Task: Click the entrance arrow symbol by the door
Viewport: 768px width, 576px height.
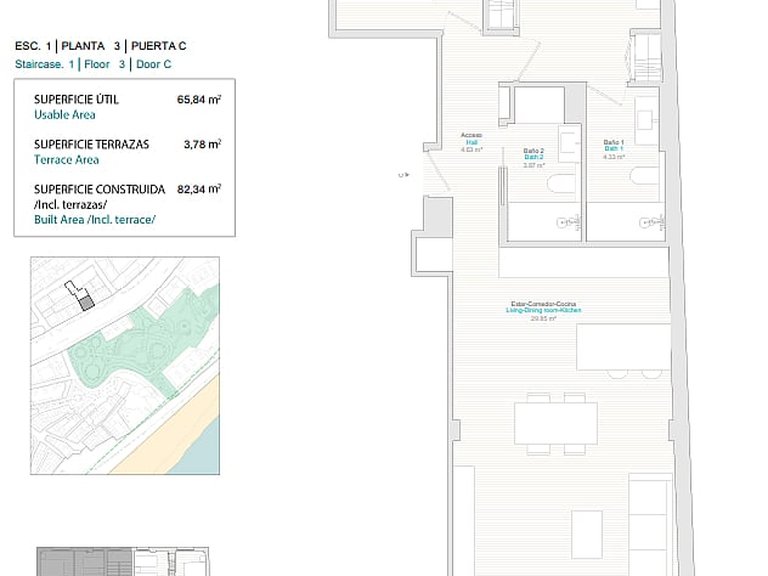Action: point(404,174)
